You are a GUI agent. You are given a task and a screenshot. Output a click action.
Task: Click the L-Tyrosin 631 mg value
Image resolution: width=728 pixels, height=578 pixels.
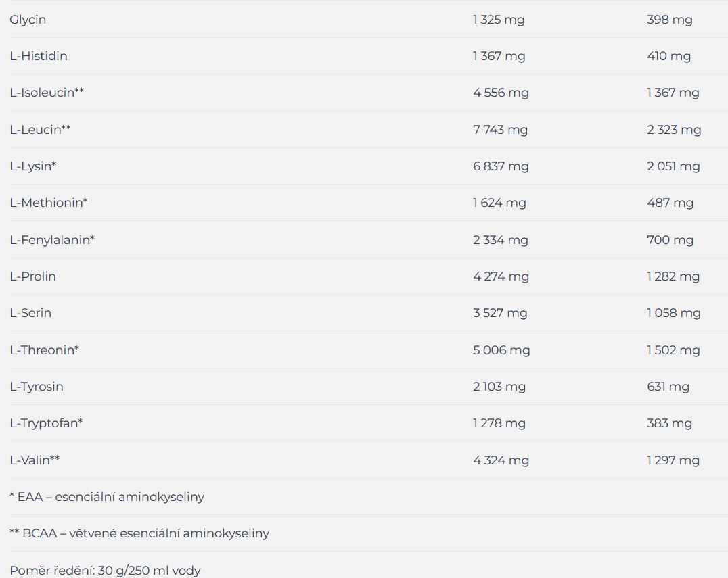tap(668, 387)
